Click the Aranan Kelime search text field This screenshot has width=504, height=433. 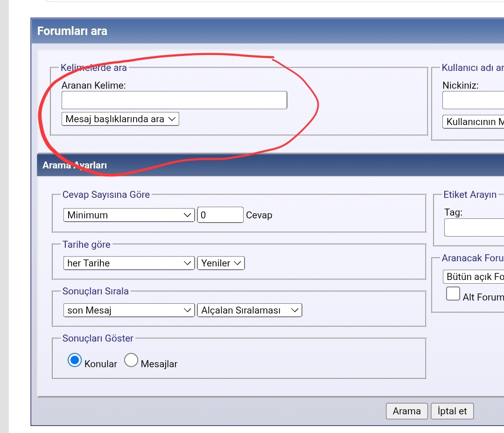(174, 100)
